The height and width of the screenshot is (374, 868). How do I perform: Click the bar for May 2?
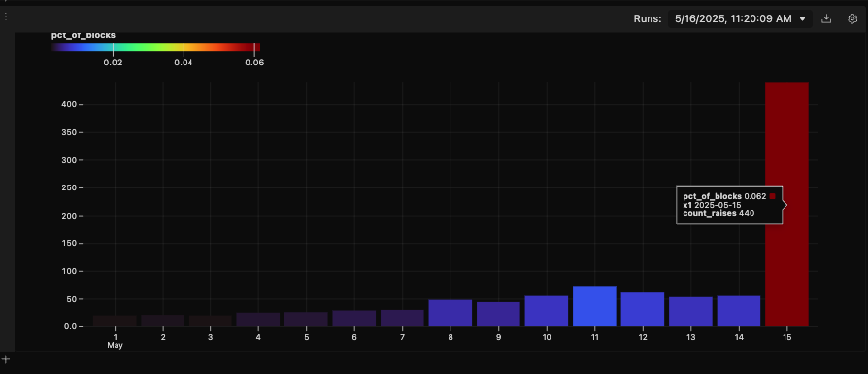tap(163, 321)
